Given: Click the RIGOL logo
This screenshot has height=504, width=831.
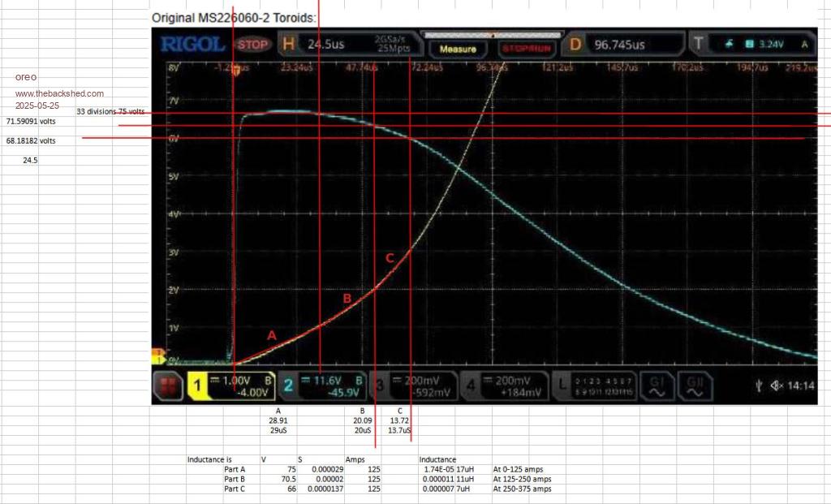Looking at the screenshot, I should click(x=192, y=45).
